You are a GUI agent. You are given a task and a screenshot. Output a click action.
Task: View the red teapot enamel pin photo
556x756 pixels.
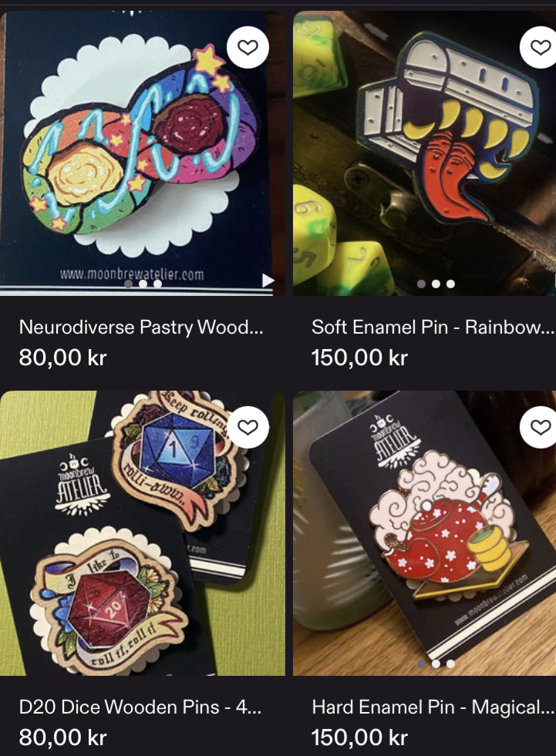pos(425,533)
